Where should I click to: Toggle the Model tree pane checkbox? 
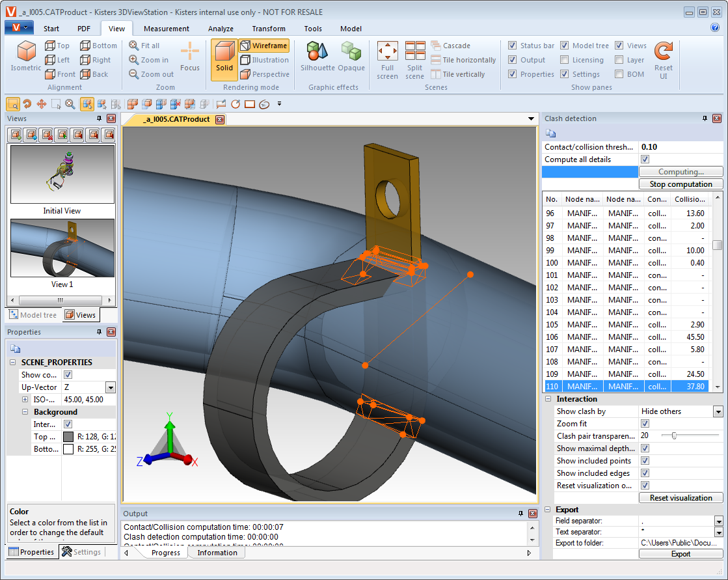click(x=564, y=46)
